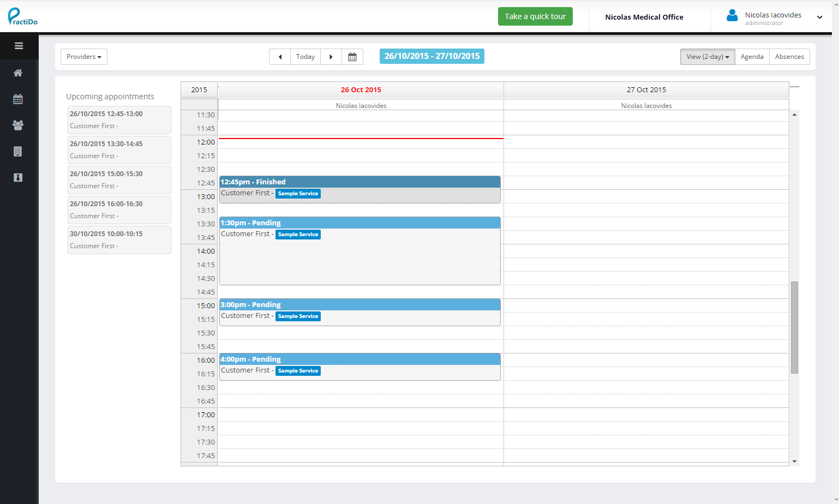Open upcoming appointment 30/10/2015 10:00-10:15

tap(119, 240)
